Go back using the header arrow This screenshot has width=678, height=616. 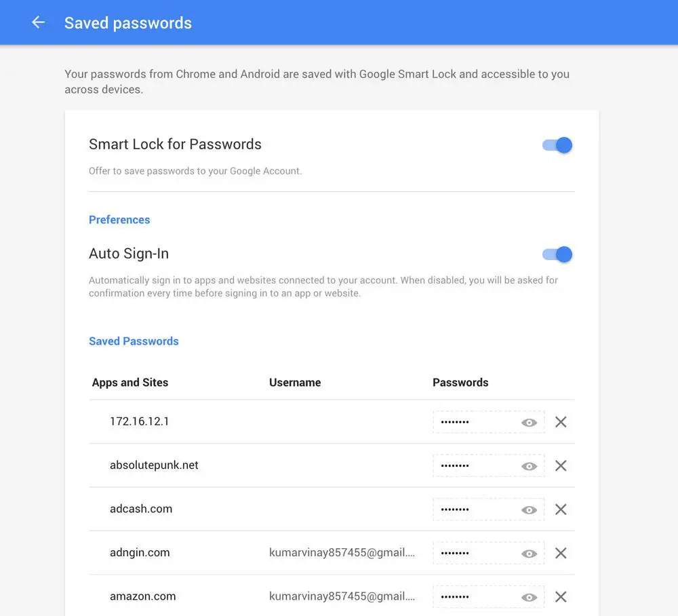(x=38, y=22)
